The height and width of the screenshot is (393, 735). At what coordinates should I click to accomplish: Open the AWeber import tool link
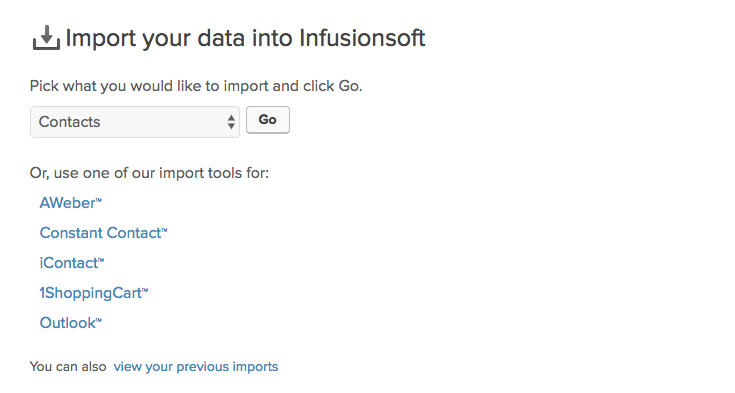click(x=70, y=203)
